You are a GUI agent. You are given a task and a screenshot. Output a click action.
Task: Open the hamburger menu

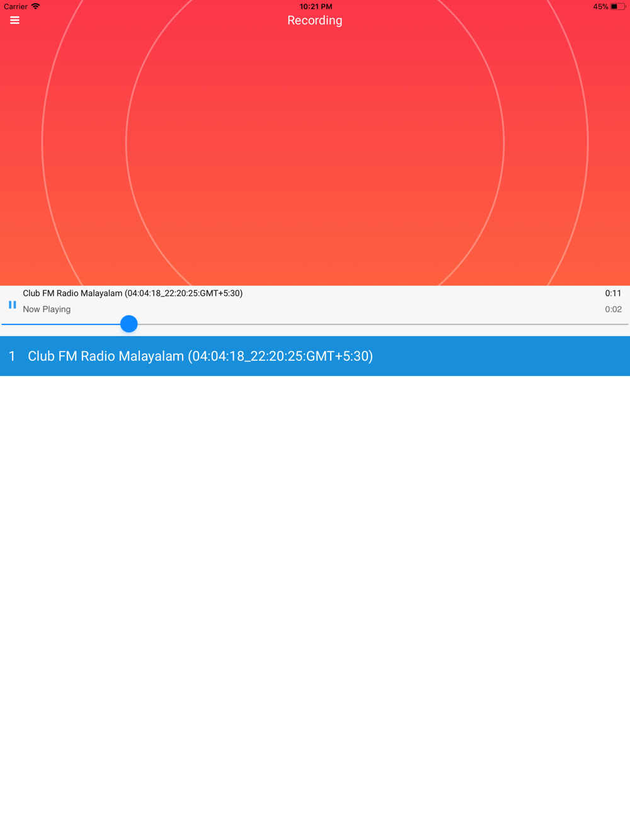tap(14, 20)
